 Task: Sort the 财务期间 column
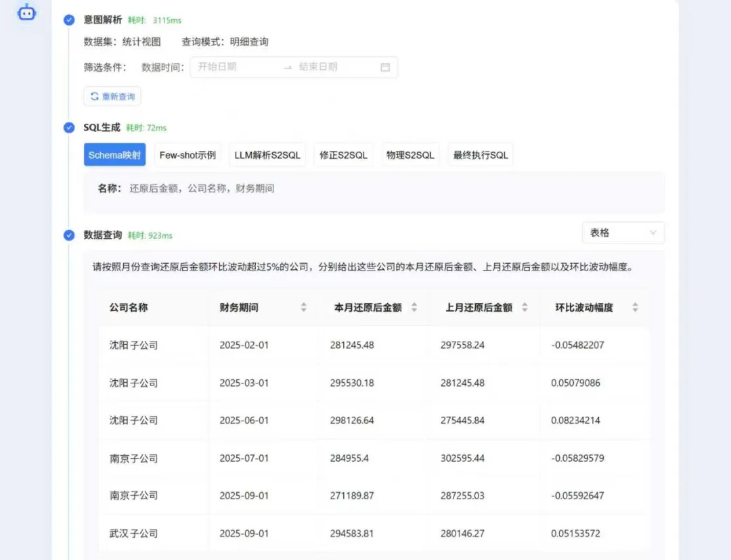pos(303,307)
